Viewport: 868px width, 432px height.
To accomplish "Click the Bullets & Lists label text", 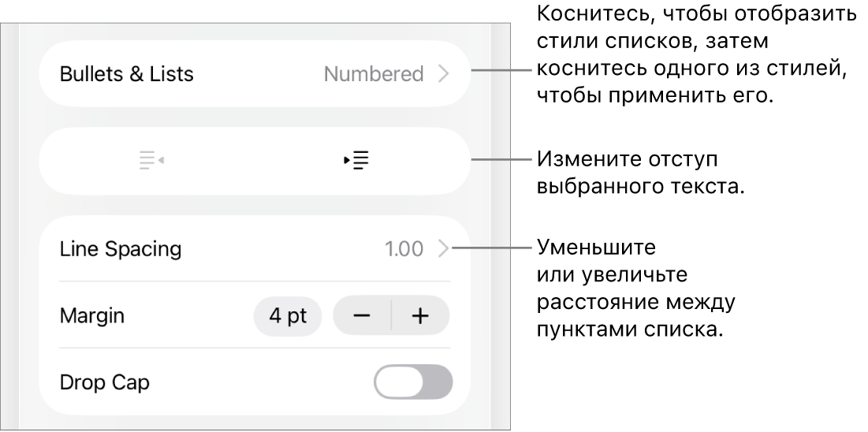I will [127, 74].
